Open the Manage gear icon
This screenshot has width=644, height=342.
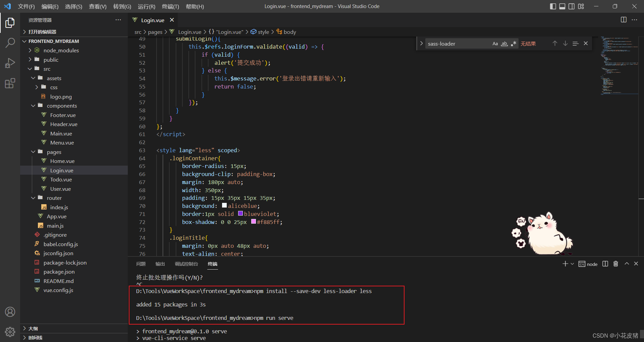pyautogui.click(x=10, y=332)
